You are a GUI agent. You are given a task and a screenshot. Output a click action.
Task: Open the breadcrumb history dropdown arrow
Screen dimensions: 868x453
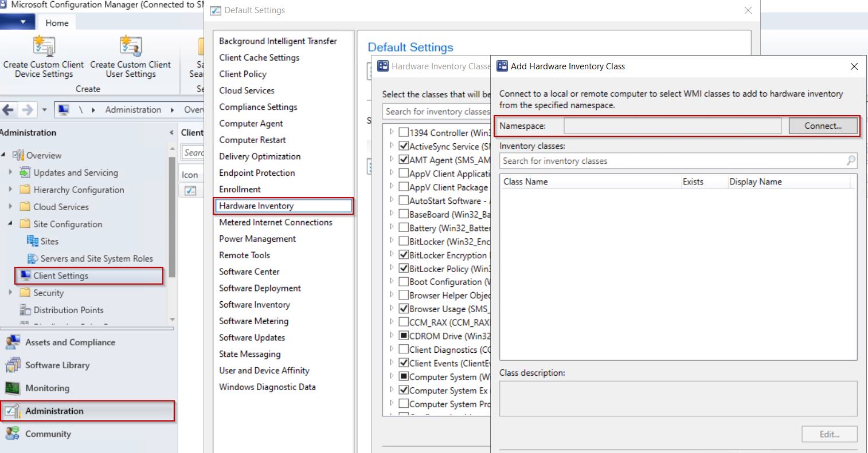tap(43, 110)
